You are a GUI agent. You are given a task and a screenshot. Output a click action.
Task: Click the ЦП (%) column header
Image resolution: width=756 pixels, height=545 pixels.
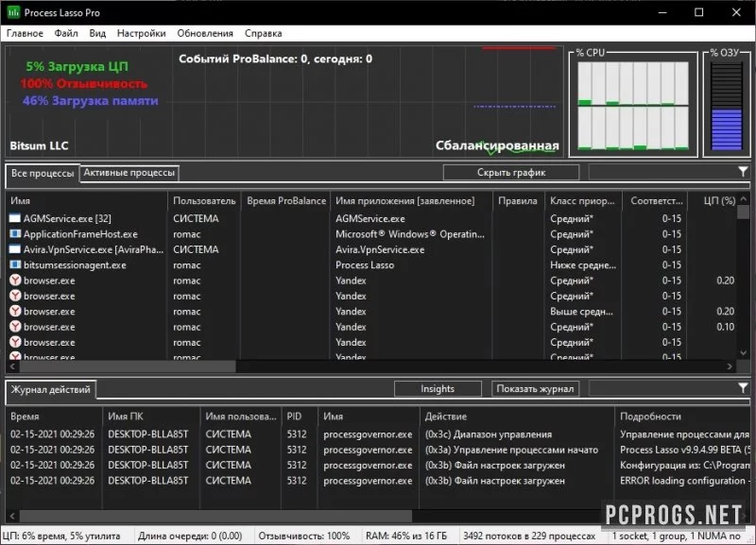click(x=713, y=201)
